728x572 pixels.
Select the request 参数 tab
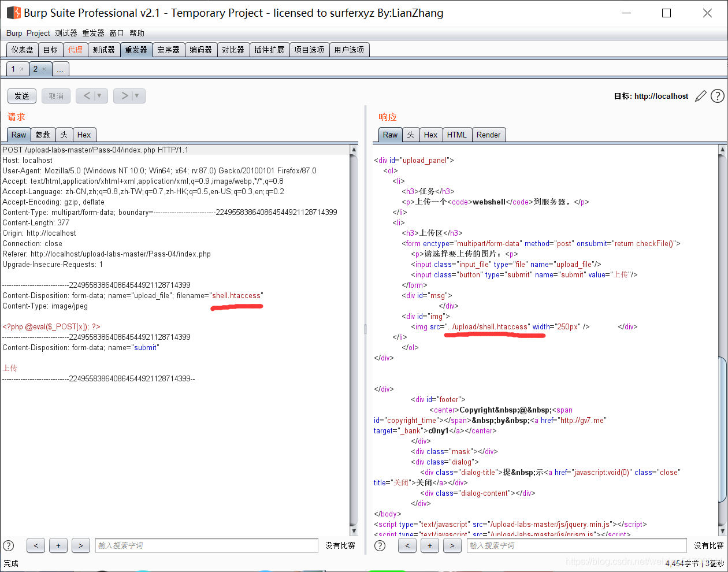43,135
